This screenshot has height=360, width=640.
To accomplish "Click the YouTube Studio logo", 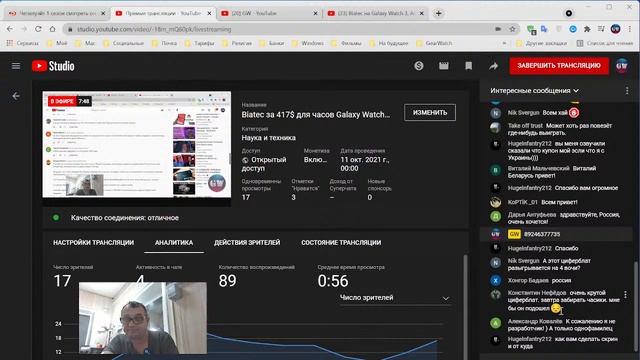I will click(x=53, y=66).
